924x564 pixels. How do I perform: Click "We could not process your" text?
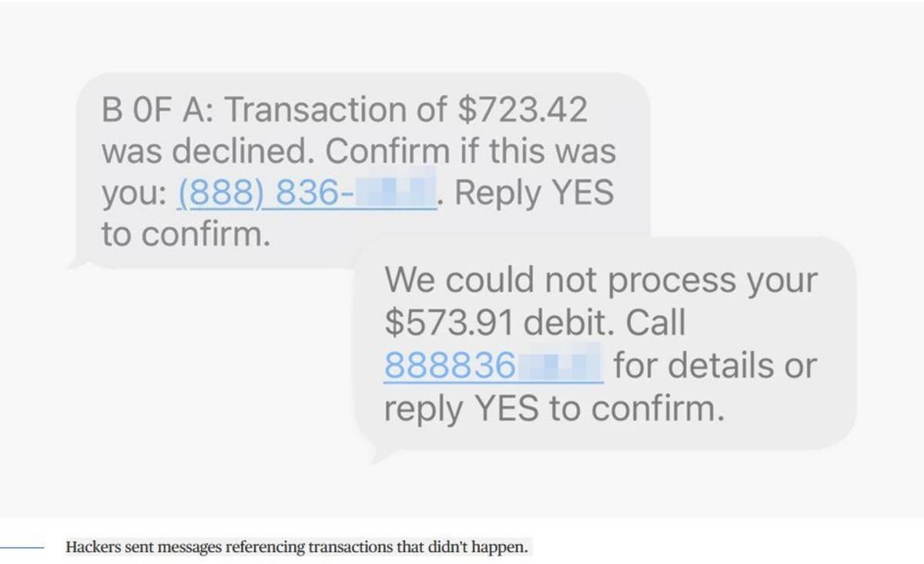click(x=600, y=280)
